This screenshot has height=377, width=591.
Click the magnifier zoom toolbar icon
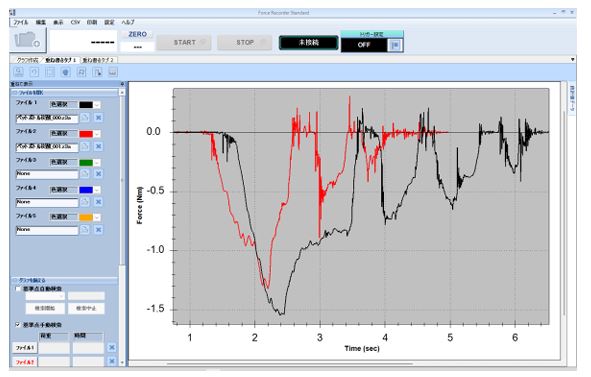coord(18,72)
